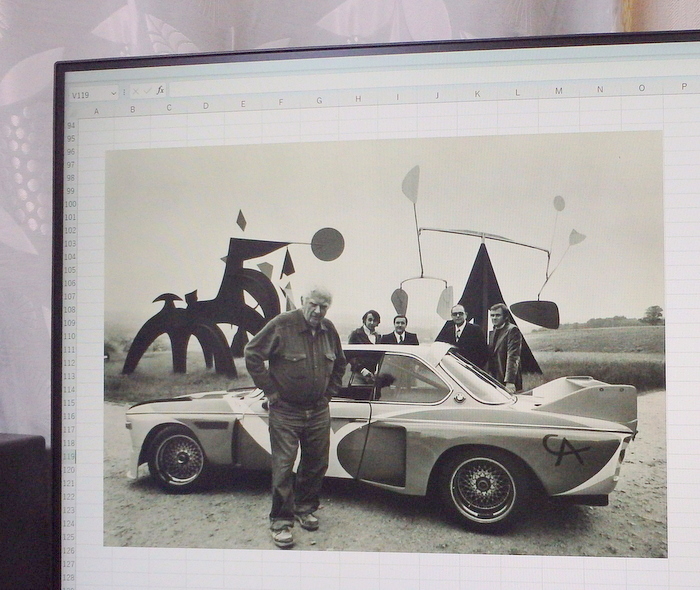Image resolution: width=700 pixels, height=590 pixels.
Task: Select row 116 header
Action: [x=69, y=416]
